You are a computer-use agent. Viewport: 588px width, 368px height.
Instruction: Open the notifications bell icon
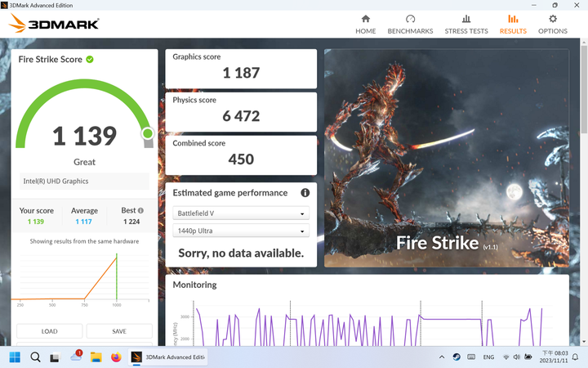point(575,357)
